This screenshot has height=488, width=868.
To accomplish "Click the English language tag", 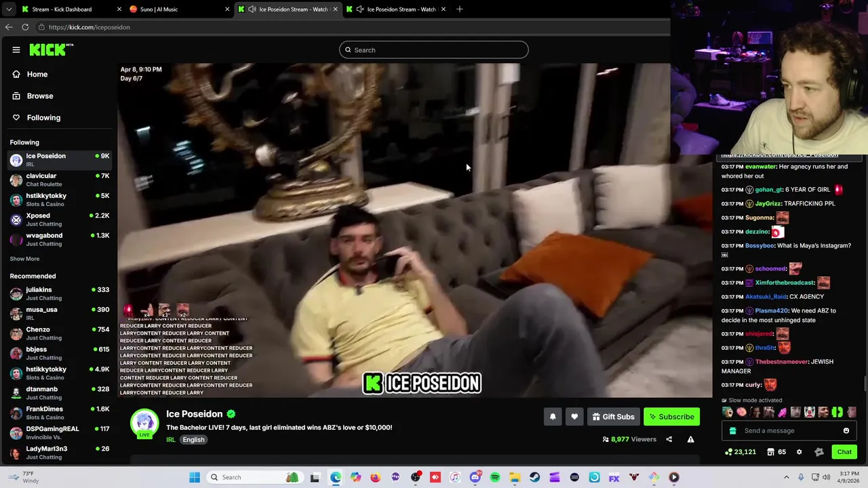I will pyautogui.click(x=193, y=440).
